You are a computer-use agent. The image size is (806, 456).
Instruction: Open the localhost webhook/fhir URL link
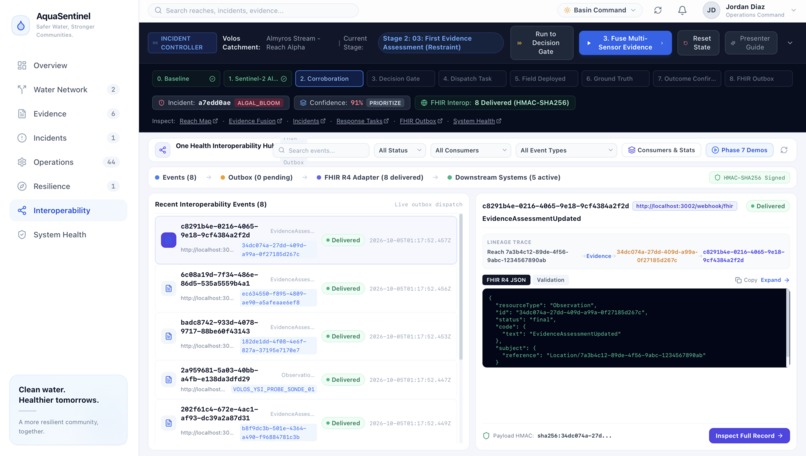click(x=684, y=206)
